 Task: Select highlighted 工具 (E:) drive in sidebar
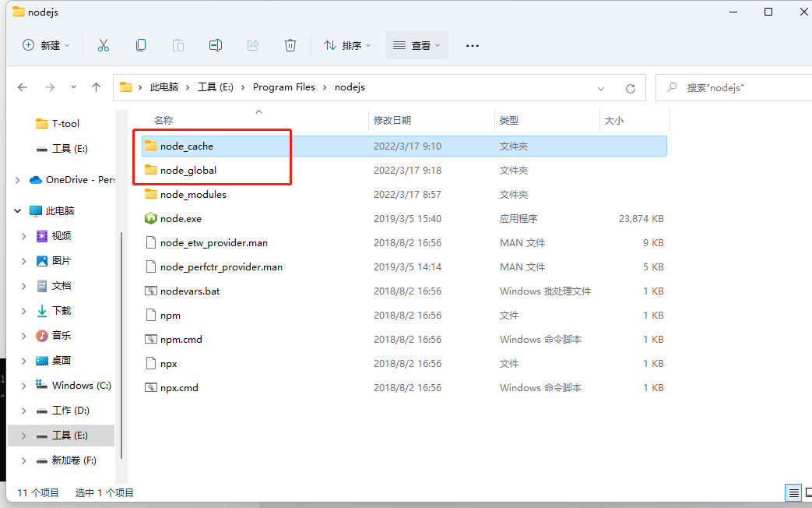(61, 436)
